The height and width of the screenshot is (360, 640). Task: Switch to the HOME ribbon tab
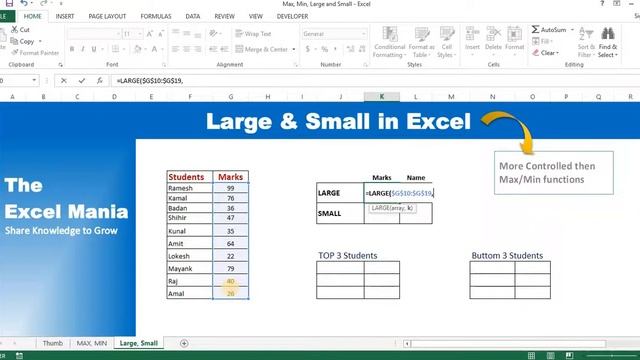[x=32, y=16]
